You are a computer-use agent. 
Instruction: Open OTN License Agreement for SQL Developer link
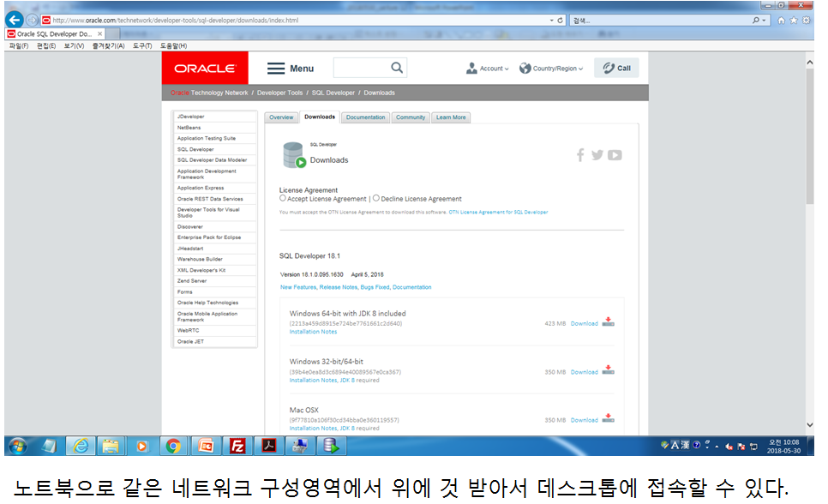(498, 212)
